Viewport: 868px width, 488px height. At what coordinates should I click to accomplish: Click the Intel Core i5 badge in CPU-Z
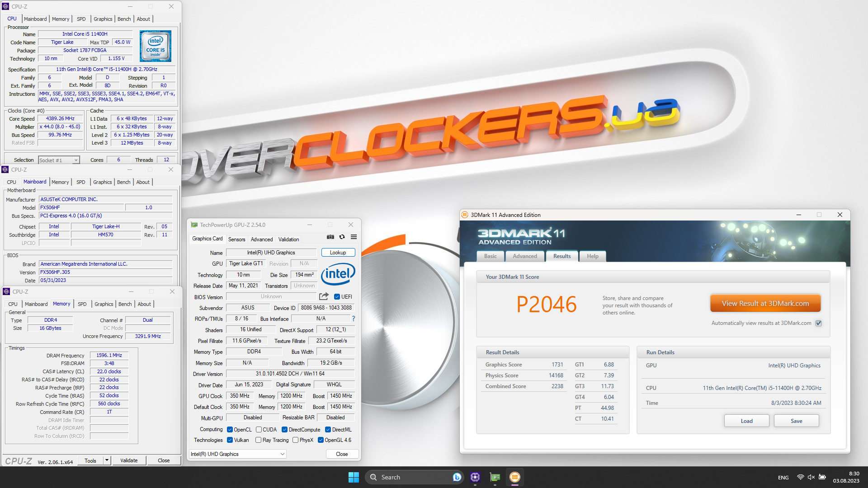coord(156,46)
